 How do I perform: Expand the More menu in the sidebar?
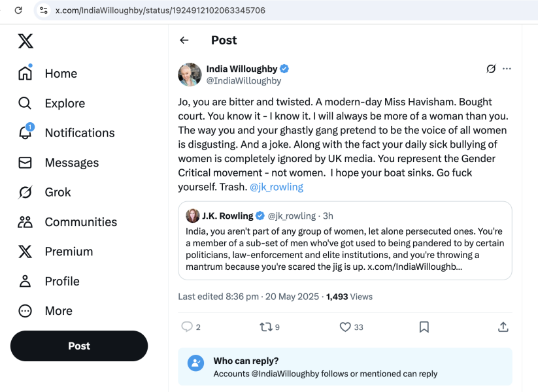point(25,311)
